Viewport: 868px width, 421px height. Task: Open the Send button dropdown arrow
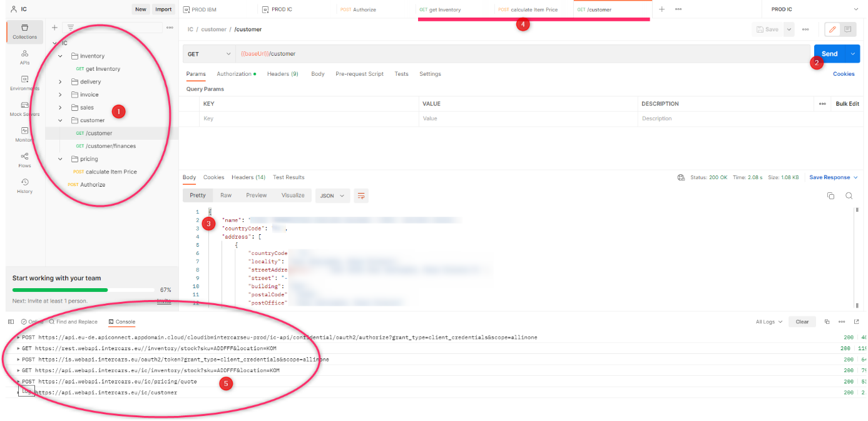(853, 54)
